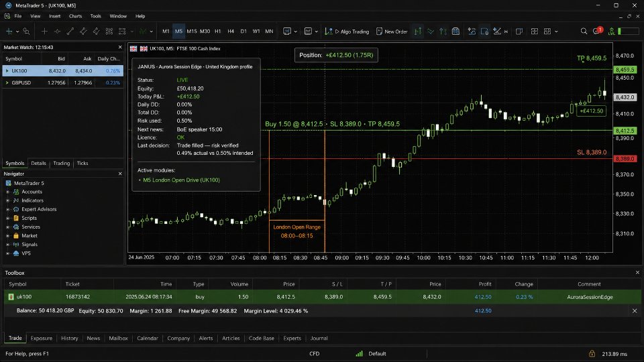Switch timeframe to W1
This screenshot has height=362, width=644.
click(x=256, y=32)
